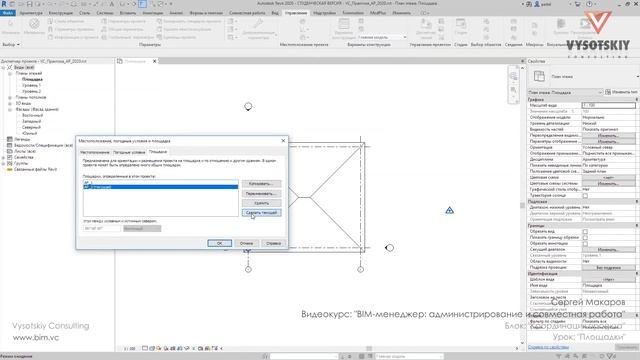Expand the Планы потолков tree node
The image size is (640, 360).
pos(10,98)
